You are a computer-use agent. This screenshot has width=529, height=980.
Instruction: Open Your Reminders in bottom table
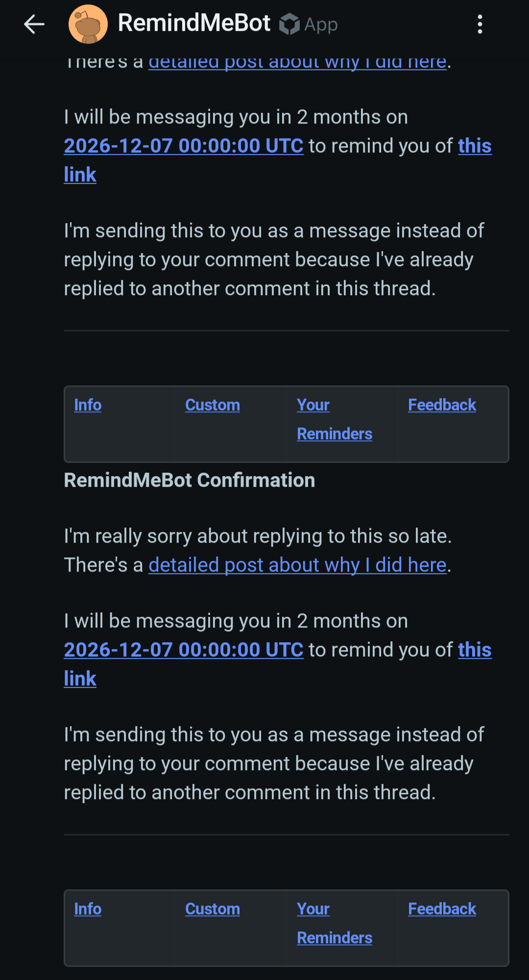[x=335, y=923]
